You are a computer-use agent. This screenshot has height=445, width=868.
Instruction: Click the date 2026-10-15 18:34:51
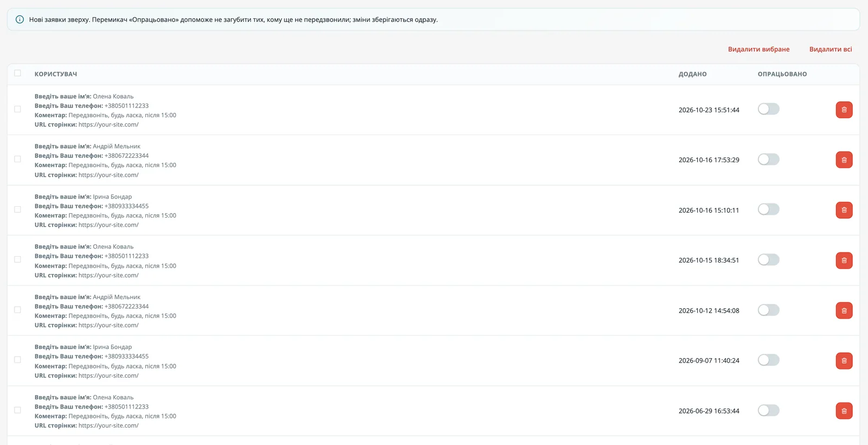coord(709,260)
